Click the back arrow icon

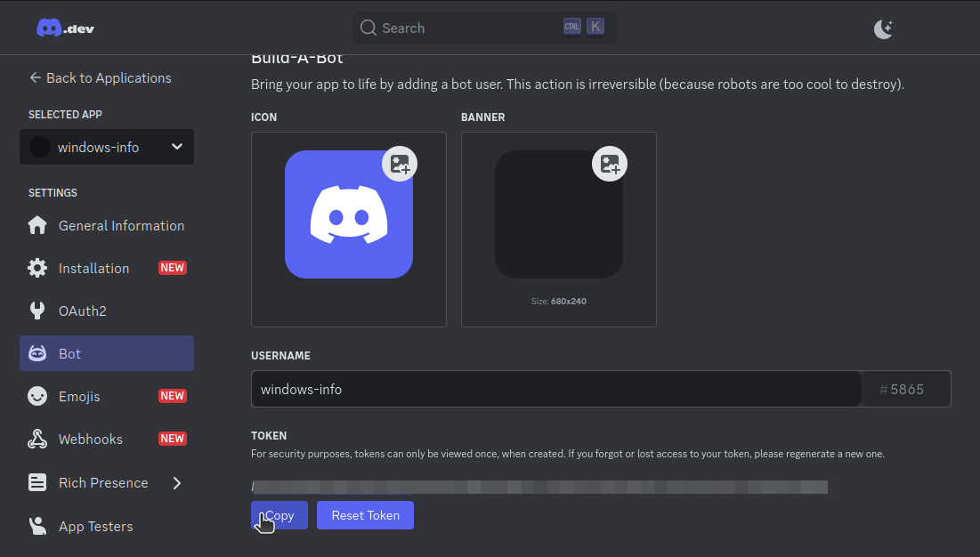click(x=35, y=77)
